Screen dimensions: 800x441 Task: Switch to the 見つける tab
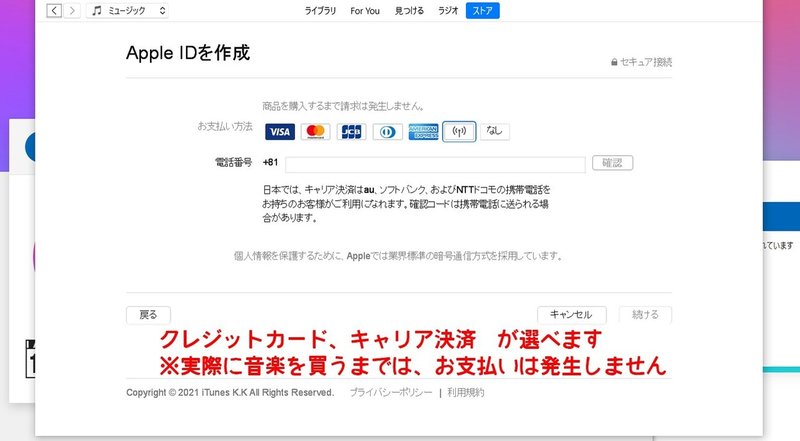point(409,11)
